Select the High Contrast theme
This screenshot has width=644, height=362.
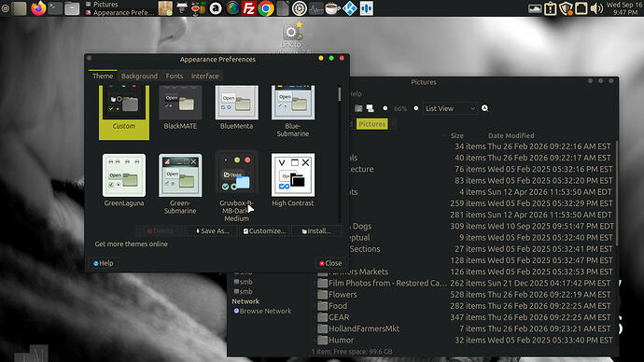click(x=293, y=180)
